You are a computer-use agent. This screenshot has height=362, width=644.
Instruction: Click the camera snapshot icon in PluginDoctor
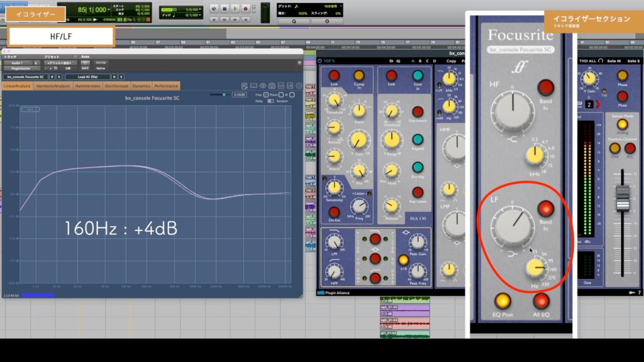pos(272,85)
